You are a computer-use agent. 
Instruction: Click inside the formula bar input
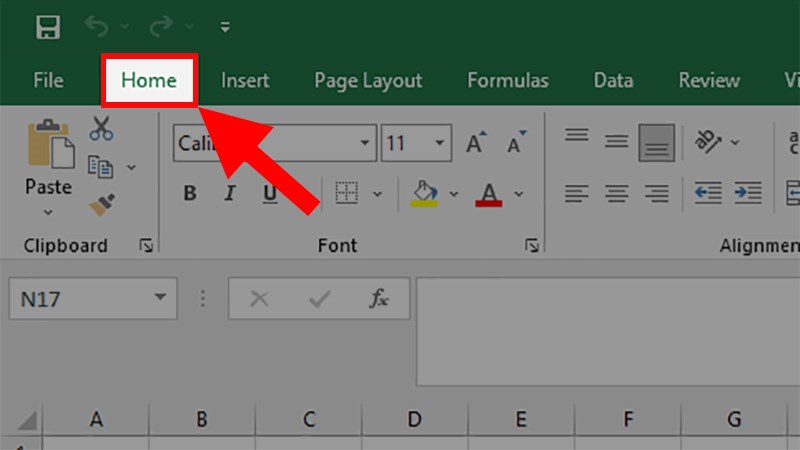coord(608,332)
